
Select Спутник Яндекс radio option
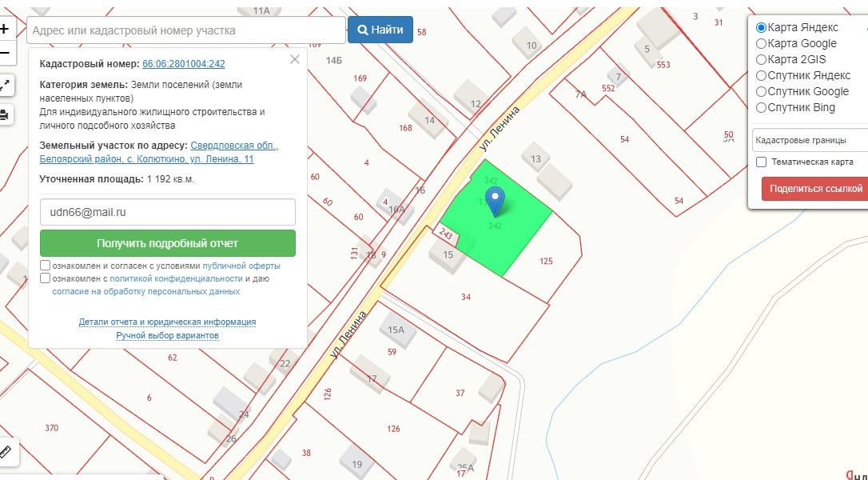(761, 75)
